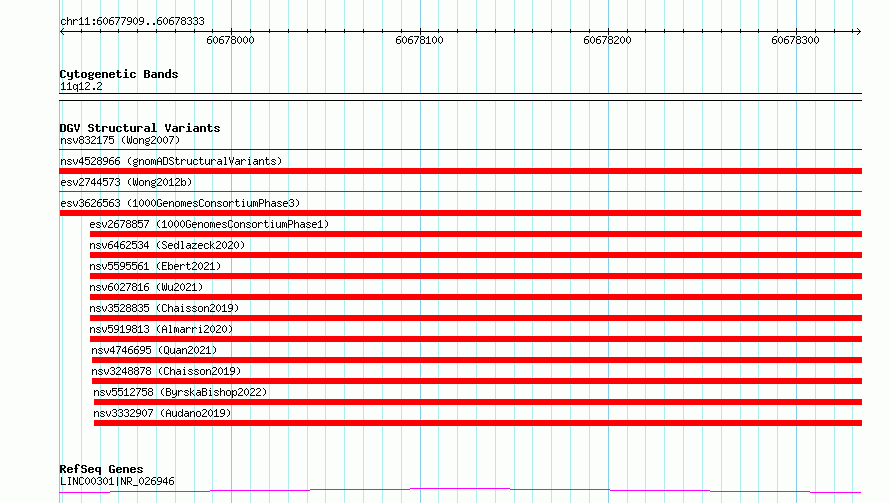The image size is (890, 503).
Task: Select variant nsv6462534 (Sedlazeck2020)
Action: (x=167, y=245)
